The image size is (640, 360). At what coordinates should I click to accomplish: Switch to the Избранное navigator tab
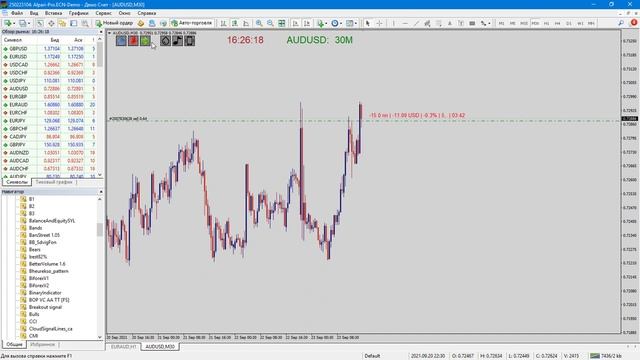pos(42,344)
